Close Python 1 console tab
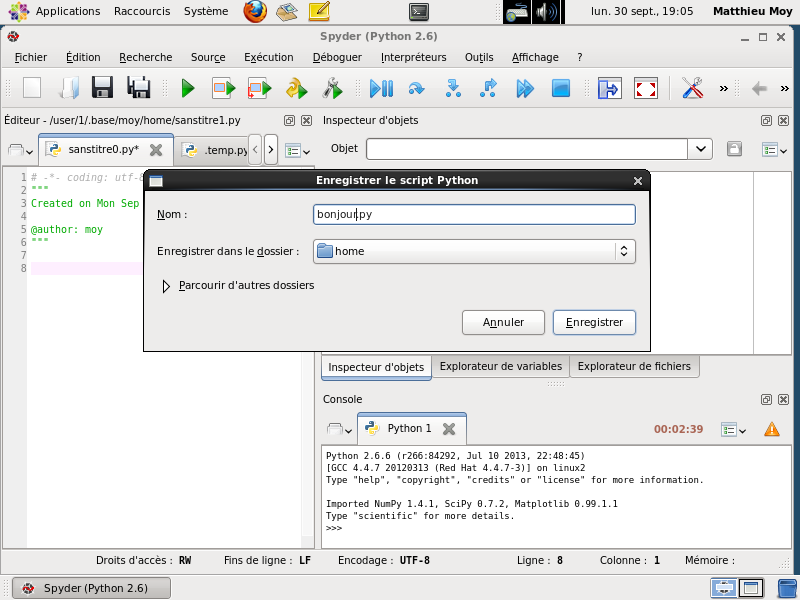The width and height of the screenshot is (800, 600). click(x=448, y=429)
